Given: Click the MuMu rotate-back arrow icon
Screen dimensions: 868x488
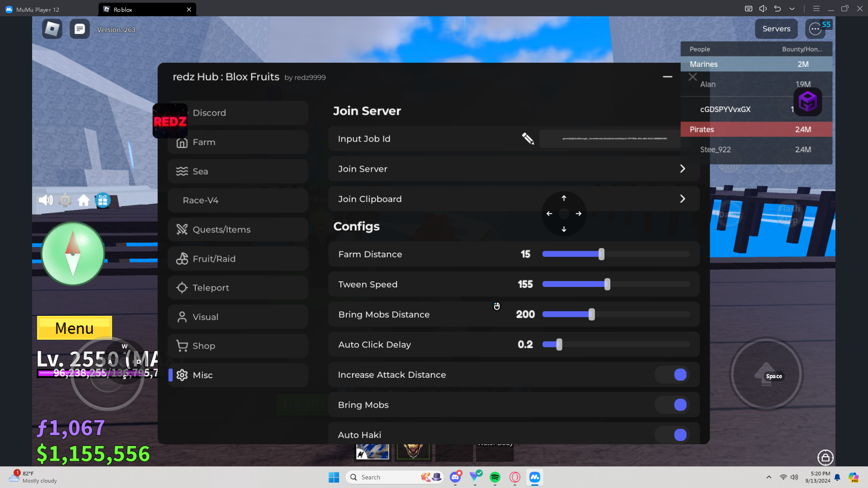Looking at the screenshot, I should tap(778, 9).
